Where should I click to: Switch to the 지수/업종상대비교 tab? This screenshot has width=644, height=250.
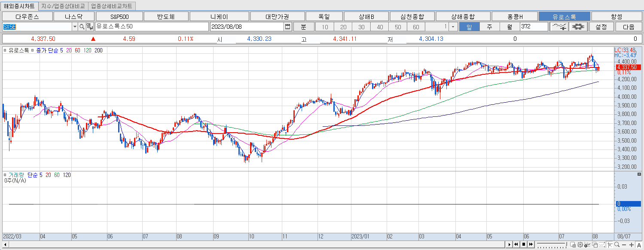coord(63,6)
